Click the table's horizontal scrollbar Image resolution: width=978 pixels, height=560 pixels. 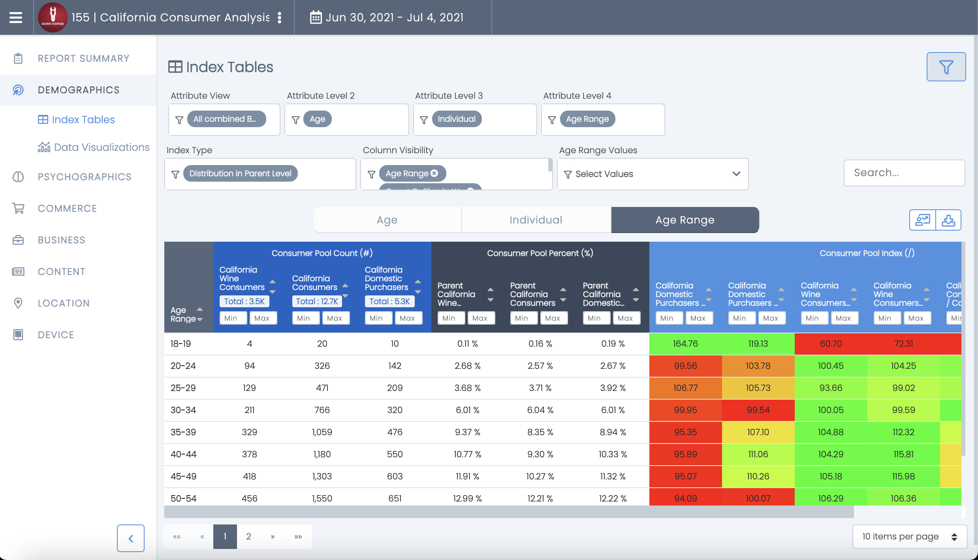pos(509,512)
